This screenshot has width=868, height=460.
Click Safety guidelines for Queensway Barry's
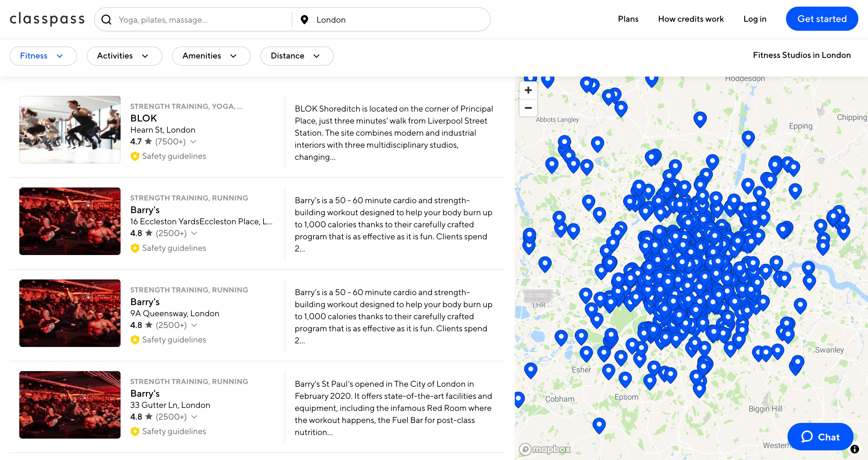pos(174,340)
